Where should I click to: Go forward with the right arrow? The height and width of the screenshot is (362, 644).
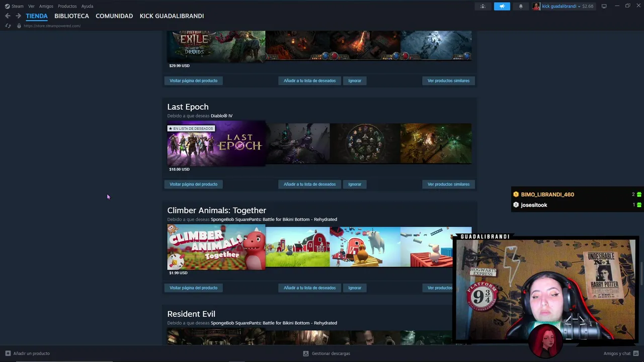coord(18,16)
